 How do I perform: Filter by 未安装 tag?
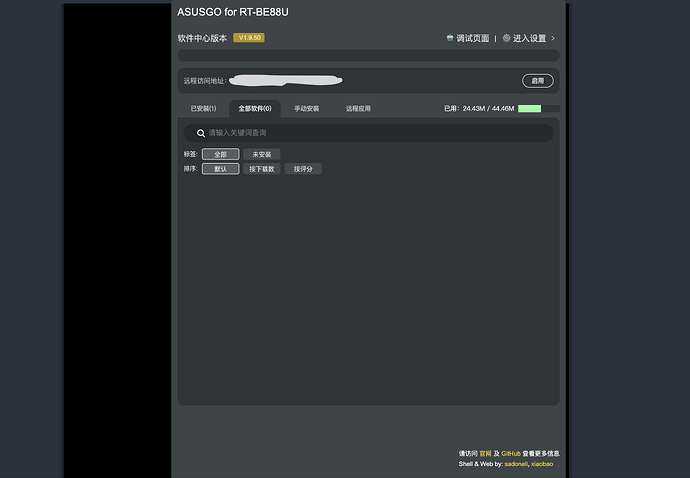coord(262,154)
